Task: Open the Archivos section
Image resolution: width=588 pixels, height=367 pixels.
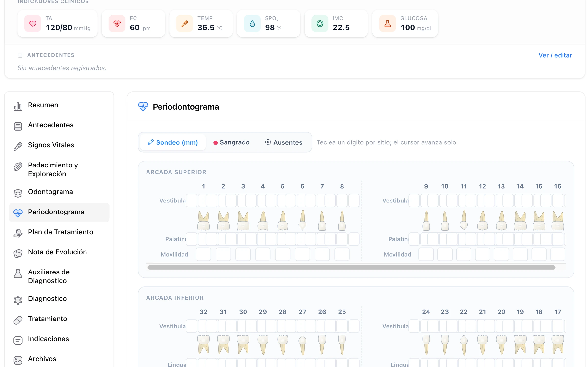Action: (59, 359)
